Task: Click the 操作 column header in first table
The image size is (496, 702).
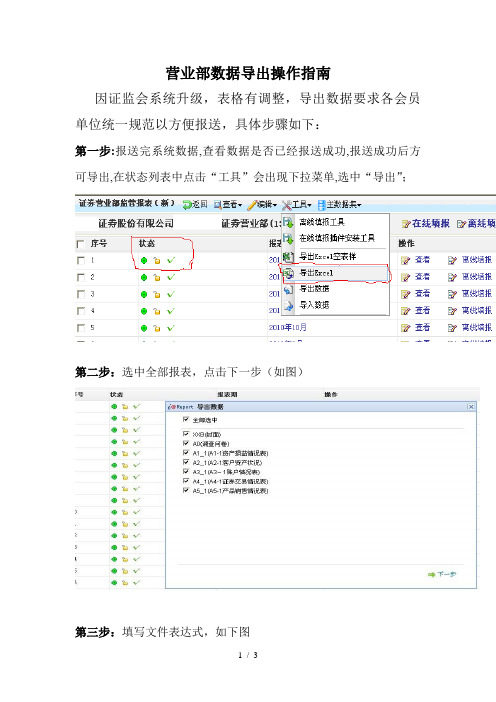Action: click(406, 243)
